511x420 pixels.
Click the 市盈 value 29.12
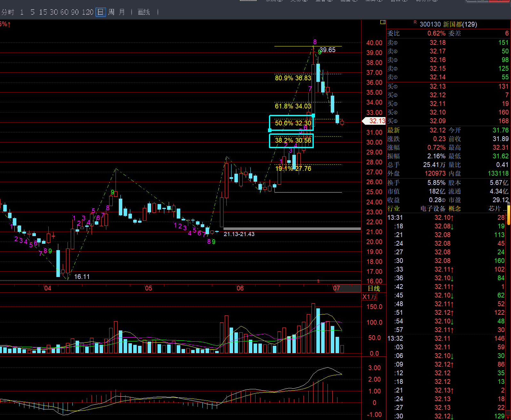coord(501,200)
